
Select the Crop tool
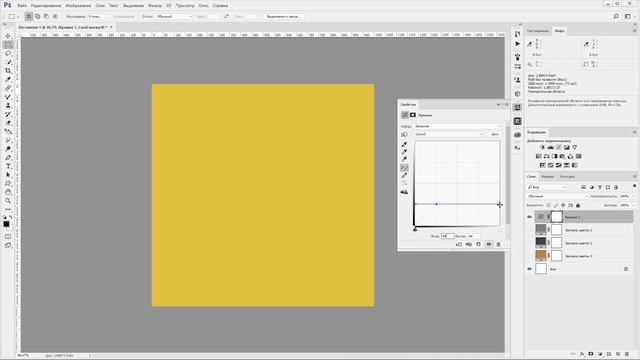[8, 71]
